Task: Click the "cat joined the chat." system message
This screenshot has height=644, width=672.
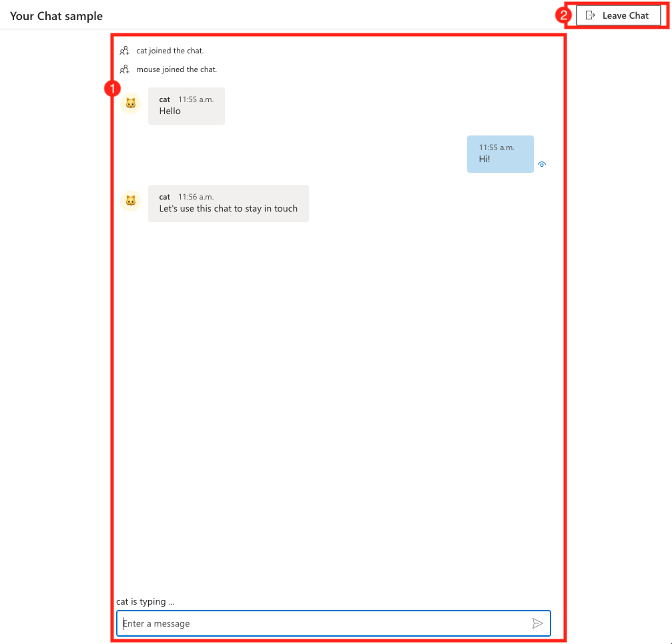Action: 169,50
